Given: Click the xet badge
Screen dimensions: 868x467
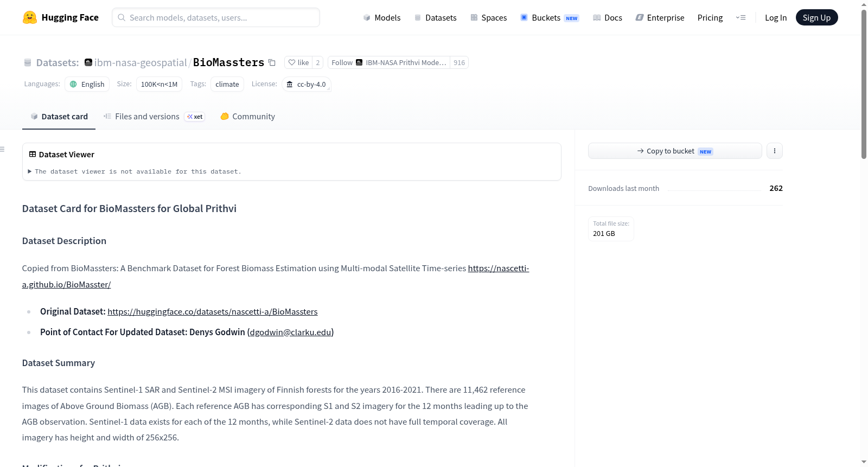Looking at the screenshot, I should 195,117.
